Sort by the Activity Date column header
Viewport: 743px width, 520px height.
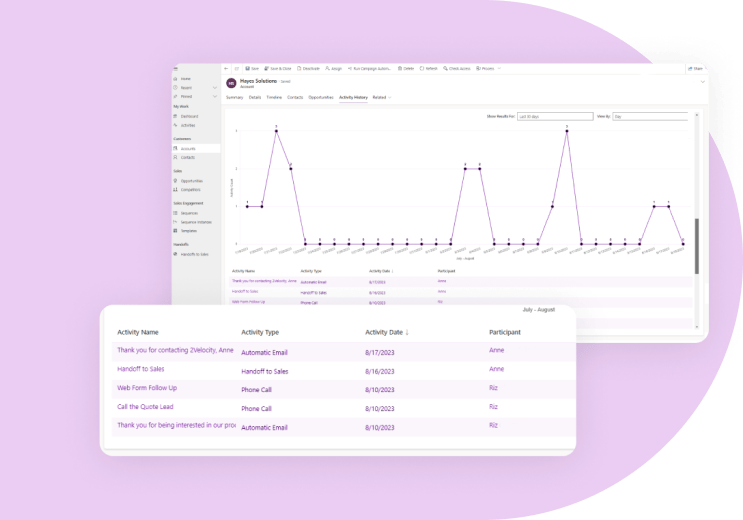(x=387, y=332)
